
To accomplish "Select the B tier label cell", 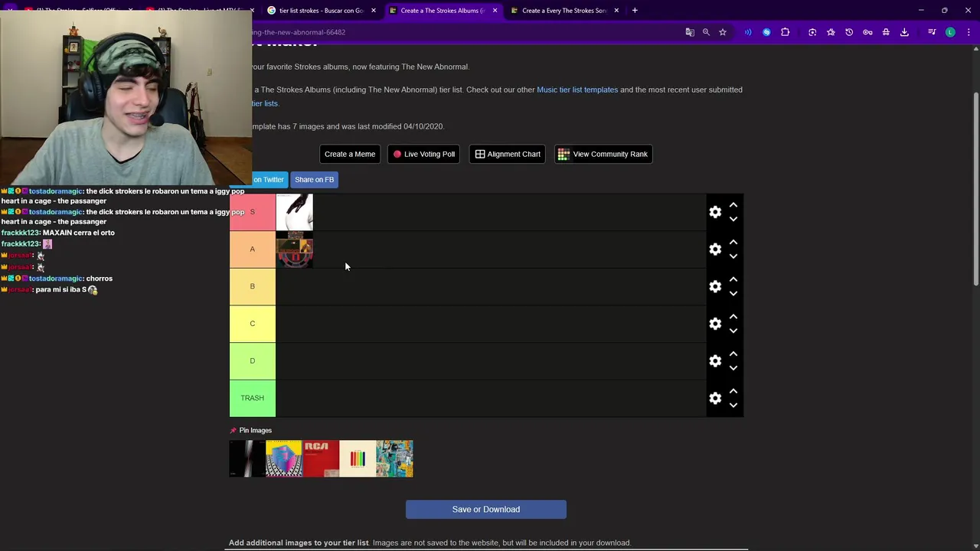I will (x=253, y=286).
